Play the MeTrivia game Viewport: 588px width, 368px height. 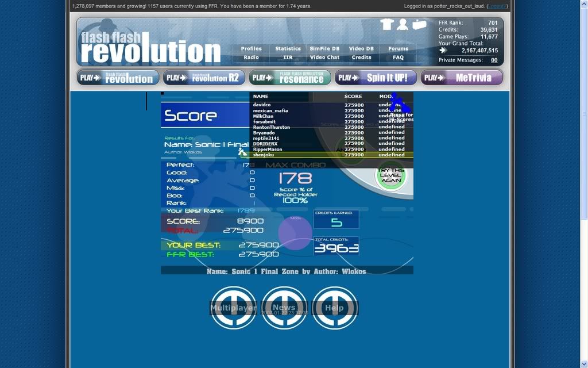coord(462,78)
